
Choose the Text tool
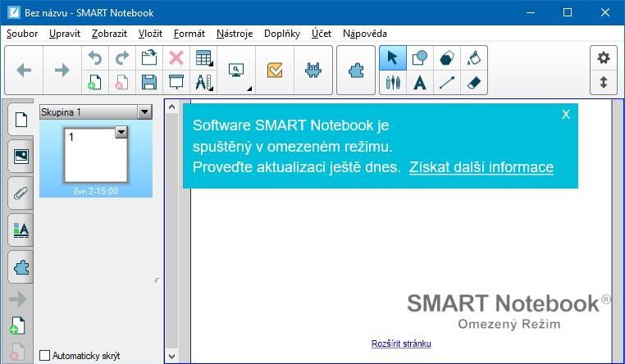420,83
